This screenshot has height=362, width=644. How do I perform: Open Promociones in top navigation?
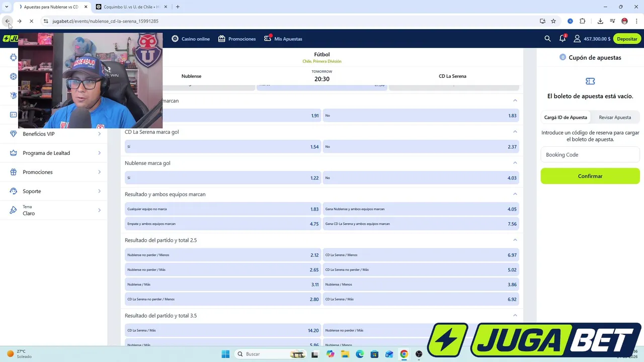(237, 39)
